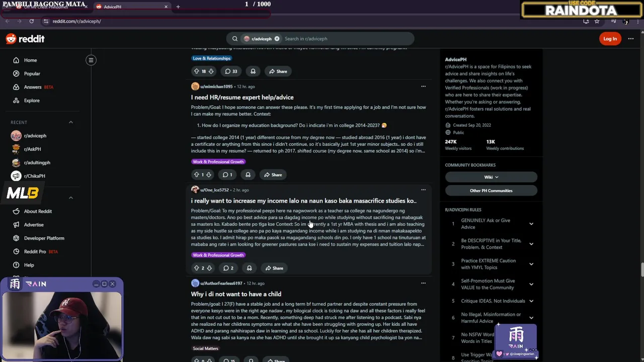Reload the page in browser toolbar
The image size is (644, 362).
(31, 21)
